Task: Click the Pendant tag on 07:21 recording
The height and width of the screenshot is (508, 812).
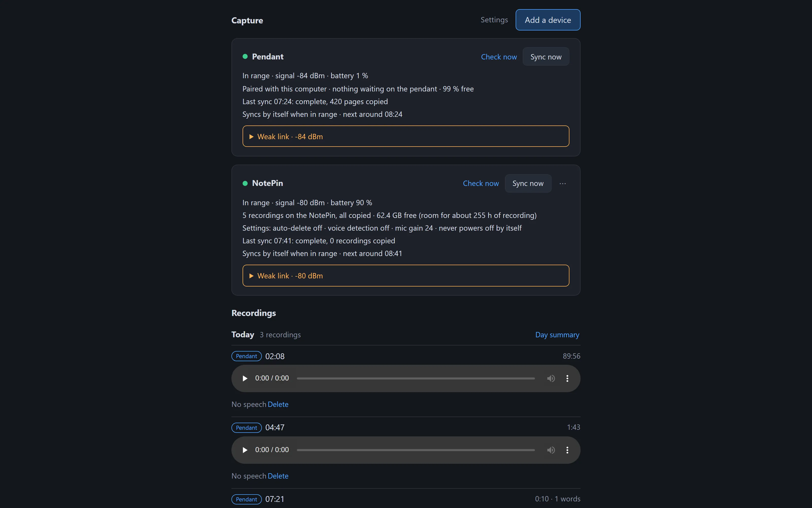Action: point(246,499)
